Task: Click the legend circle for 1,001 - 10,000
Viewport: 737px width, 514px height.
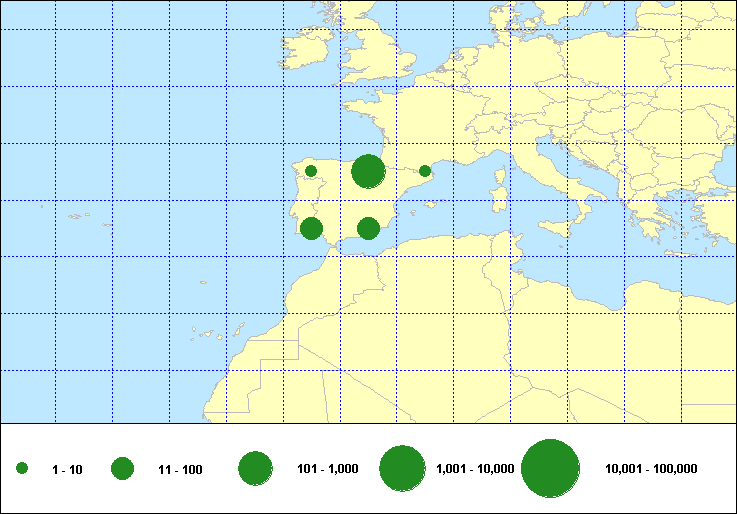Action: (x=403, y=468)
